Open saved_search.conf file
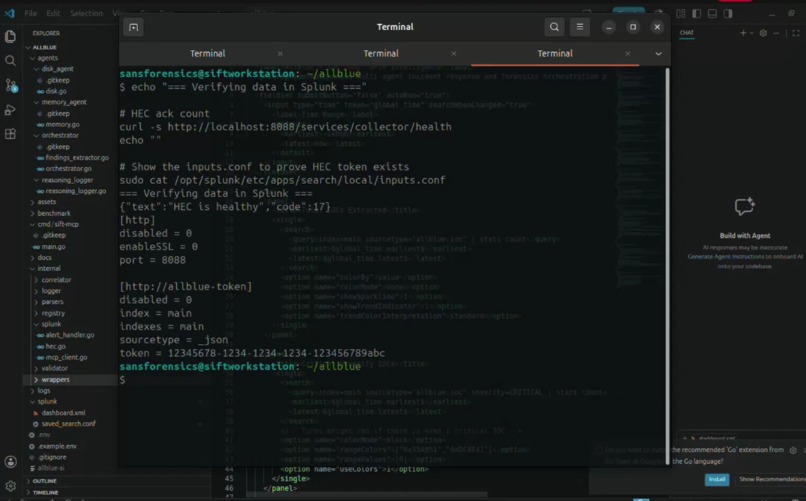Image resolution: width=806 pixels, height=501 pixels. coord(68,424)
